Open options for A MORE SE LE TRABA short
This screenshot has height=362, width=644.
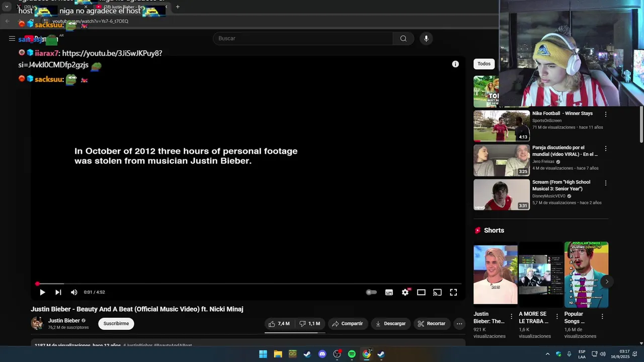(x=557, y=317)
